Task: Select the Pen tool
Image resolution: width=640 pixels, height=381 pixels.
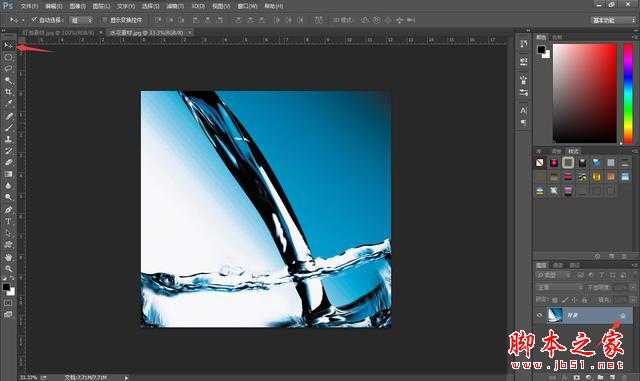Action: [x=8, y=209]
